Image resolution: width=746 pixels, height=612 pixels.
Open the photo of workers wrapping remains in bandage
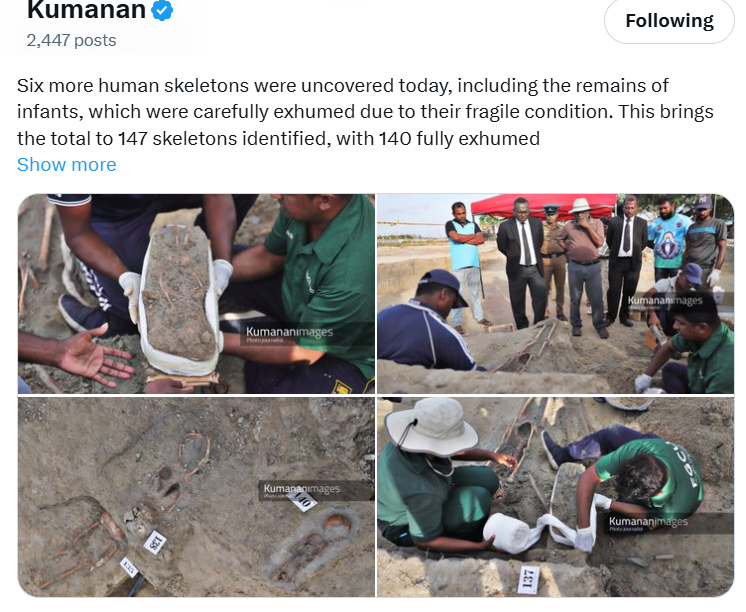pyautogui.click(x=555, y=497)
